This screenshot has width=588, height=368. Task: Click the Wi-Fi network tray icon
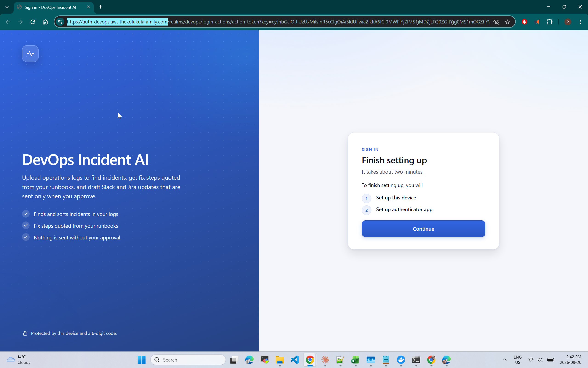pyautogui.click(x=531, y=360)
